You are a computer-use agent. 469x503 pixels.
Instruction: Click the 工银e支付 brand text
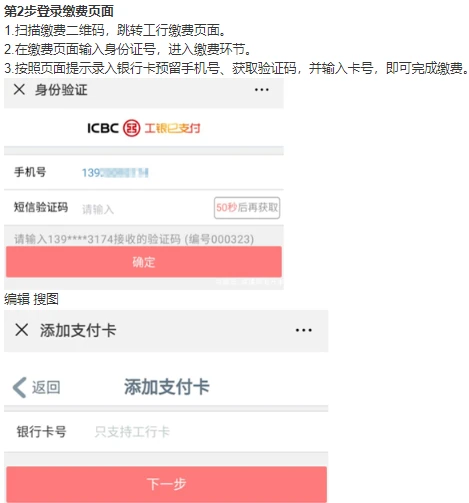[172, 128]
